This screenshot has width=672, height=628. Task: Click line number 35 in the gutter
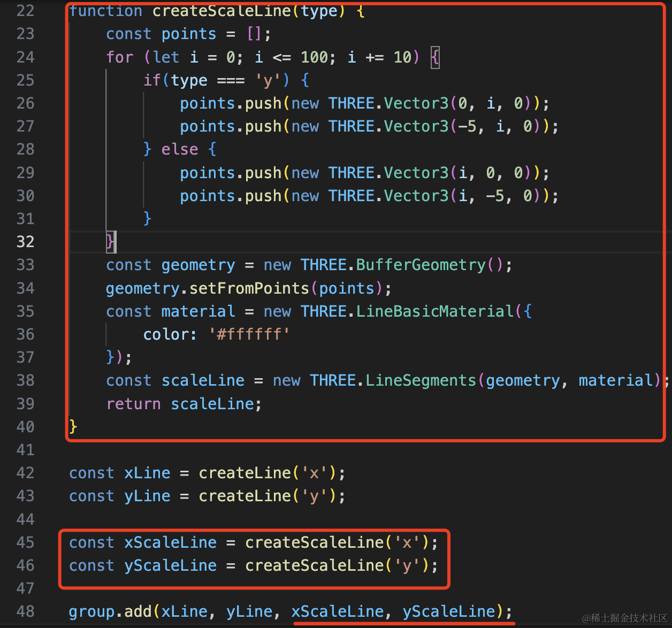pos(25,311)
